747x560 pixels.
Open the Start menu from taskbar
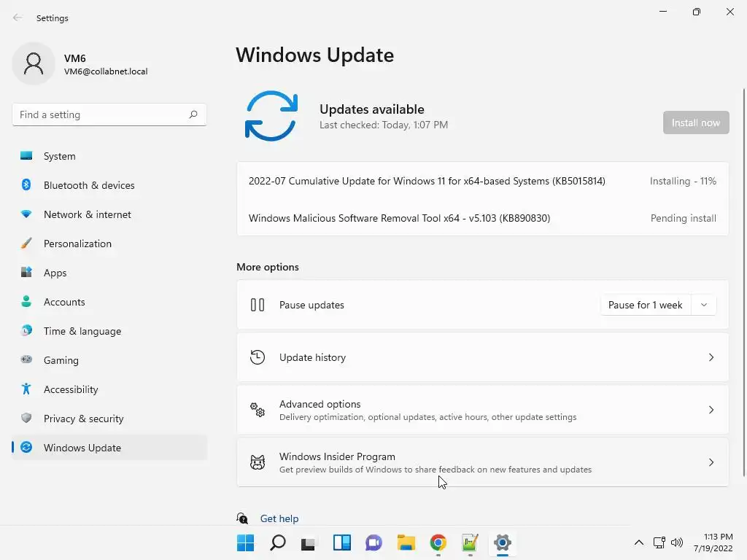pyautogui.click(x=245, y=542)
